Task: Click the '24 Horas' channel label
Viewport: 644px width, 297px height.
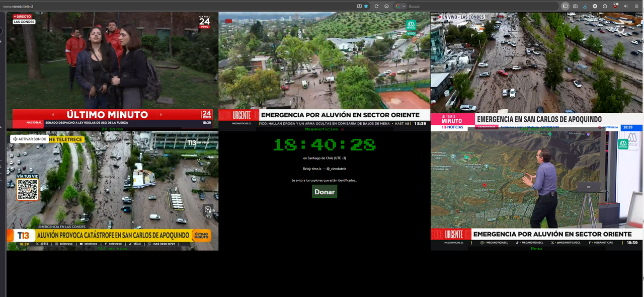Action: (x=112, y=129)
